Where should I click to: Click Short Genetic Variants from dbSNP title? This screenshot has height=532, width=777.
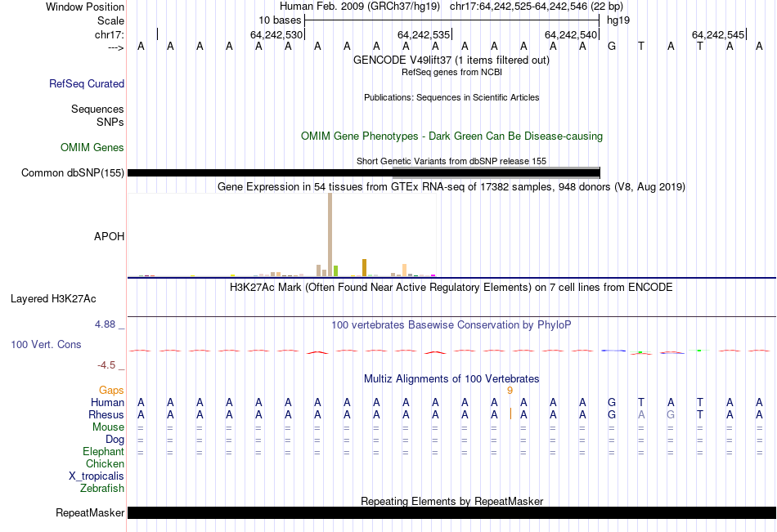(x=451, y=161)
